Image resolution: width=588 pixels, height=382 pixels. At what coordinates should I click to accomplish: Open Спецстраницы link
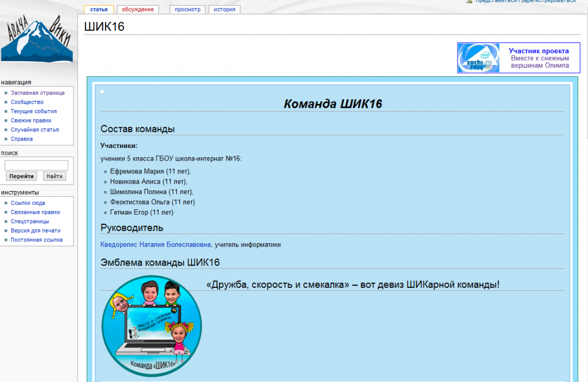pyautogui.click(x=30, y=221)
